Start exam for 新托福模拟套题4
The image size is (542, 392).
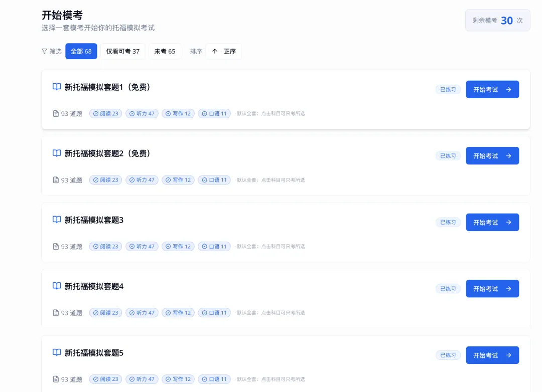(x=492, y=288)
